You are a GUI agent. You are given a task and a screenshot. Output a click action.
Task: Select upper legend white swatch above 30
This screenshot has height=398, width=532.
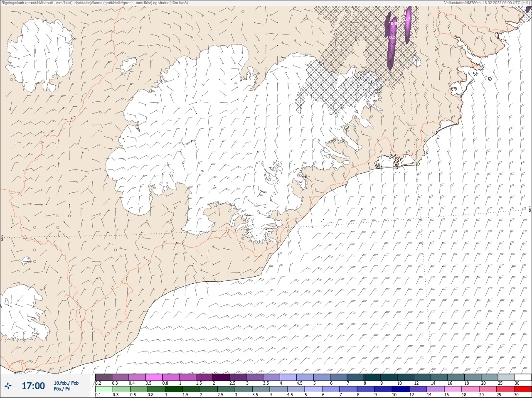tap(523, 378)
